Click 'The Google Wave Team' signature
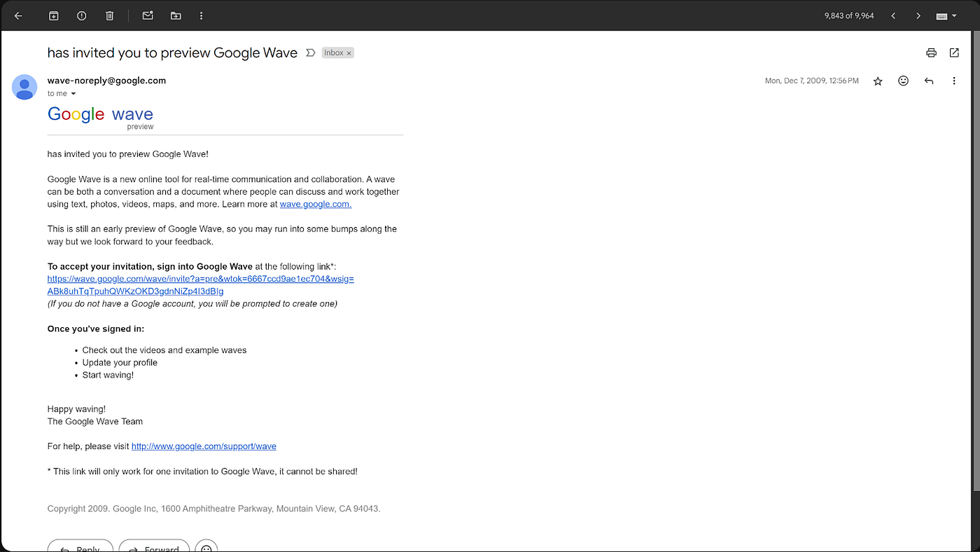The image size is (980, 552). pyautogui.click(x=95, y=422)
